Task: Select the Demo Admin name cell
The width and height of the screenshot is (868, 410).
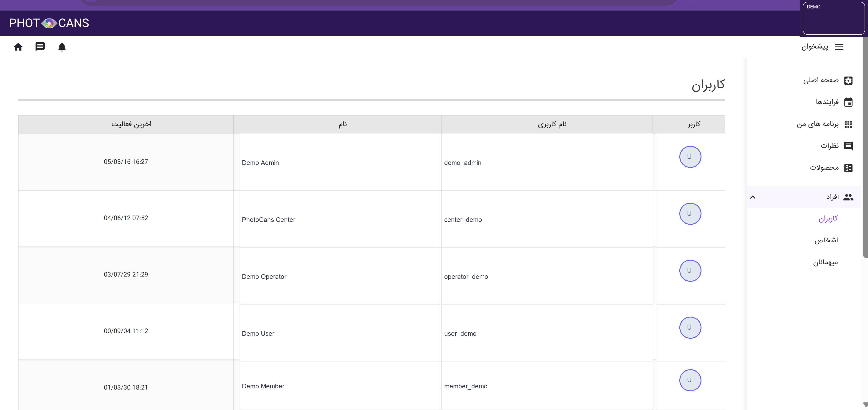Action: 340,162
